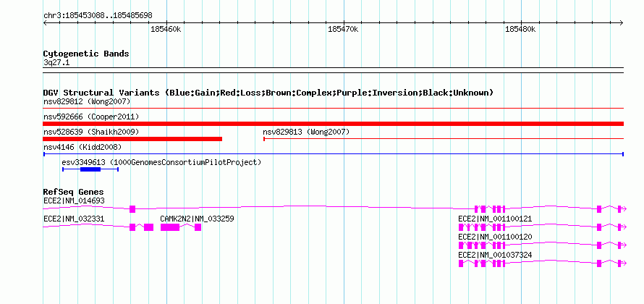Select the 3q27.1 cytogenetic band bar
Viewport: 644px width, 304px height.
[334, 70]
